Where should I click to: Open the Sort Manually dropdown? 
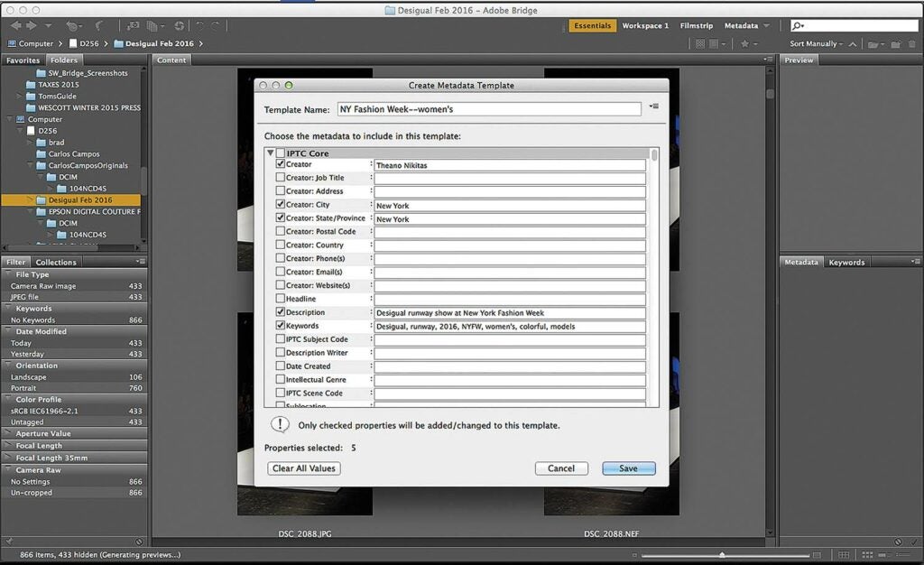[816, 43]
